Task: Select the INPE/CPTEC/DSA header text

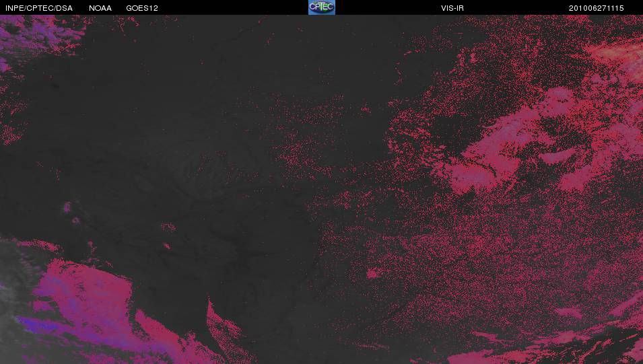Action: [39, 8]
